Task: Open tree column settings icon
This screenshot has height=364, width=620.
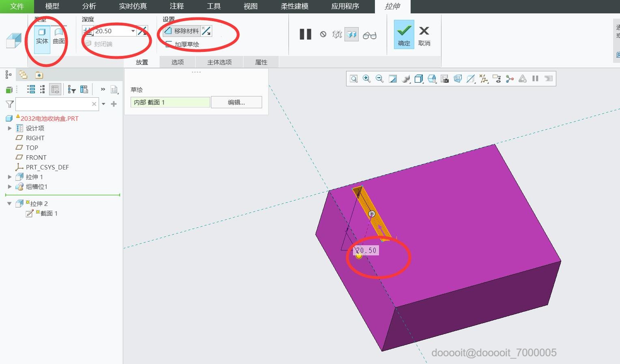Action: [84, 90]
